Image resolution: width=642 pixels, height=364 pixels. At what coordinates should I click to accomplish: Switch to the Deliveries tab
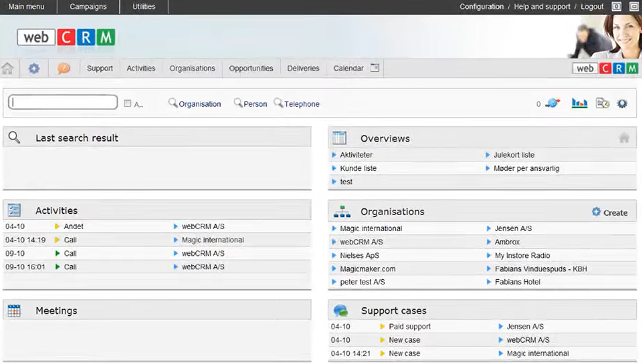303,68
